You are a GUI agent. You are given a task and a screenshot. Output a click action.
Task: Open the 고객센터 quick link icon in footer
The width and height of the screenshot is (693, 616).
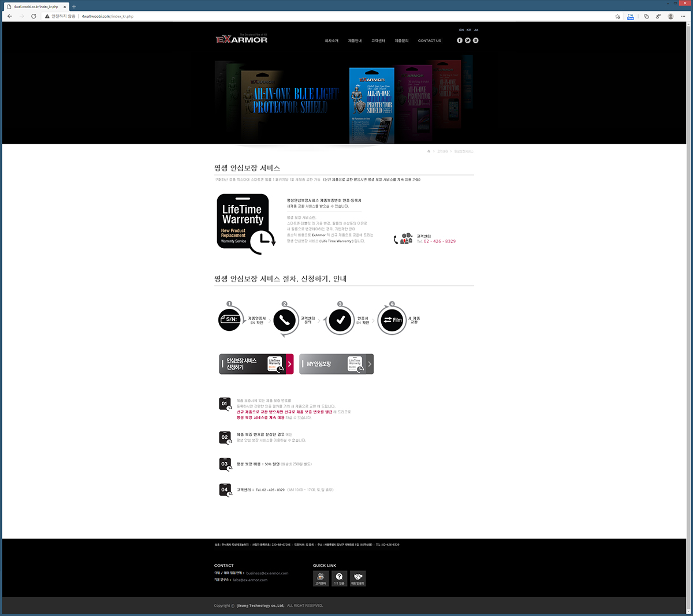[321, 578]
